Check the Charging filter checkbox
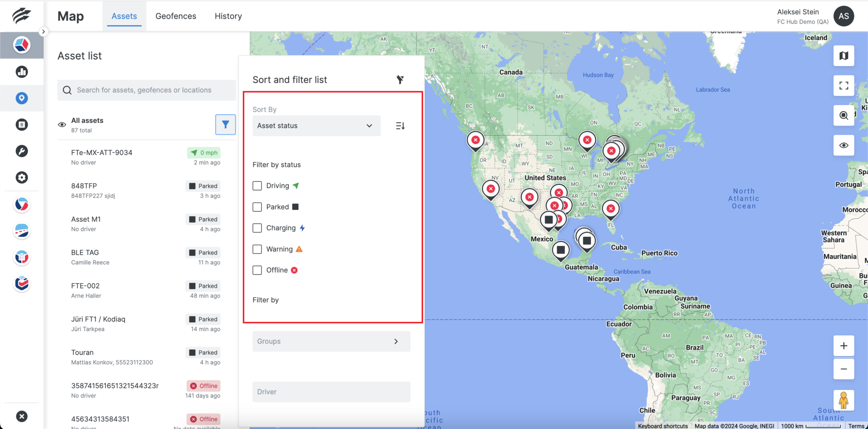This screenshot has height=429, width=868. 257,228
